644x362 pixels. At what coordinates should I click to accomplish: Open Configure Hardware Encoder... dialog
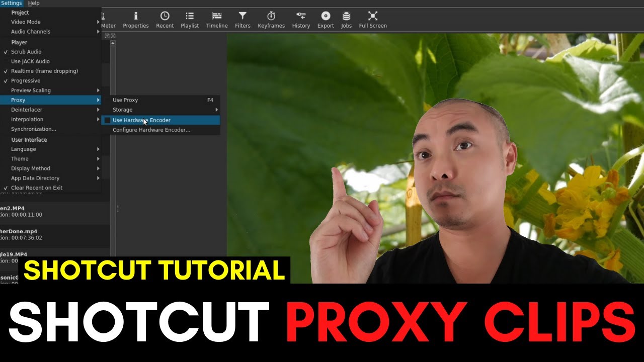(x=160, y=130)
